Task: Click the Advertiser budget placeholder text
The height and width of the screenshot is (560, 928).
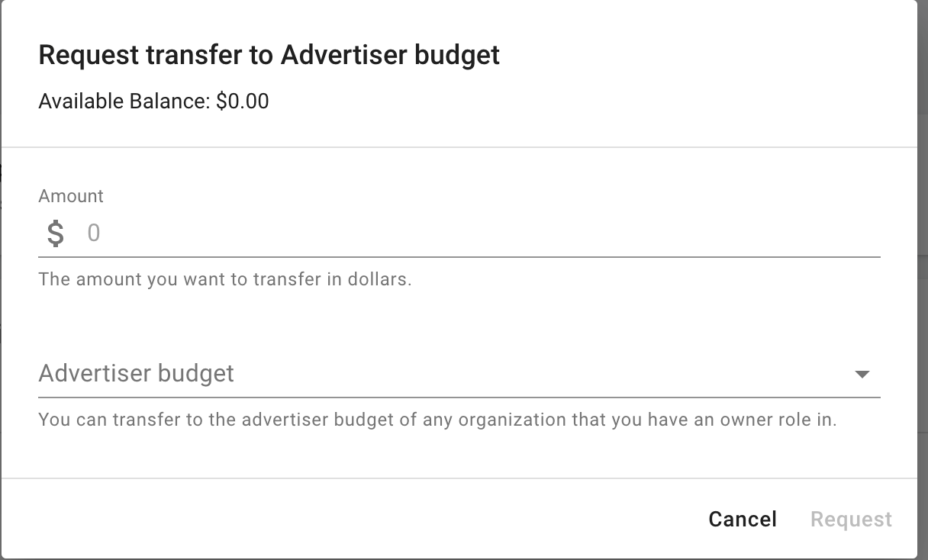Action: tap(137, 374)
